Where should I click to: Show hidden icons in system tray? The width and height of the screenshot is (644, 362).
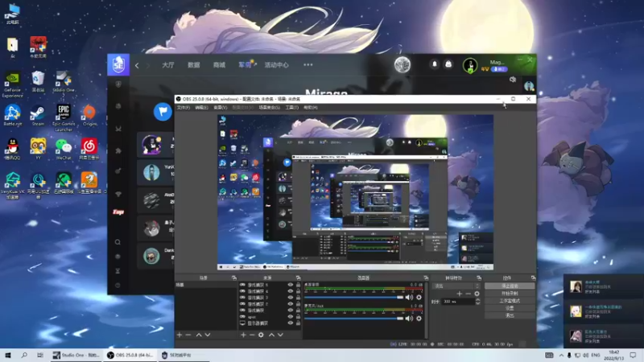pyautogui.click(x=561, y=355)
